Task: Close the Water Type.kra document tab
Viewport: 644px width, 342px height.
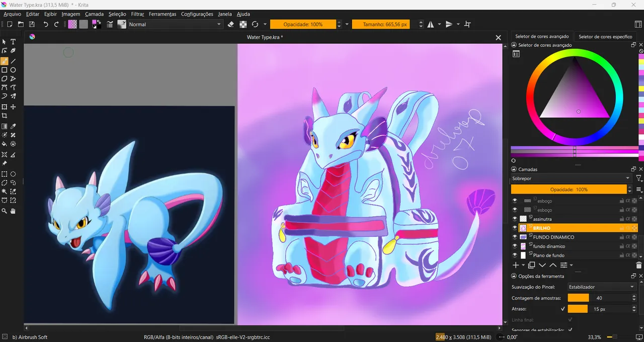Action: point(498,38)
